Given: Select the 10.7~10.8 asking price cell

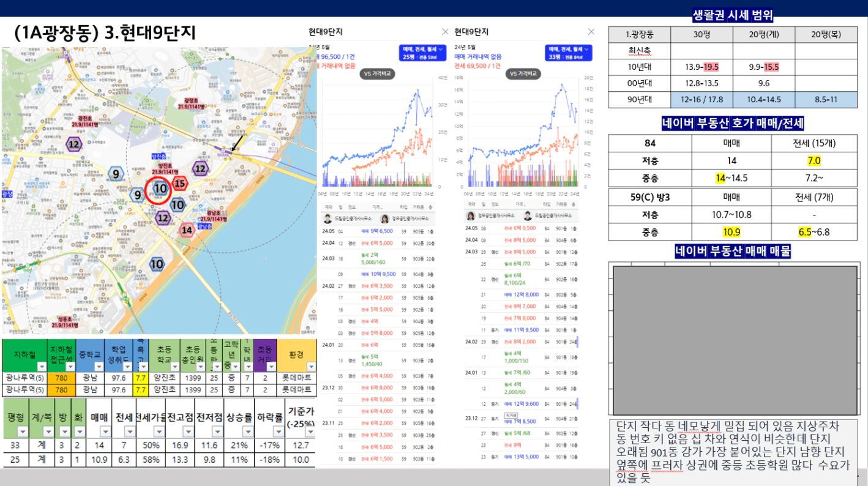Looking at the screenshot, I should 731,215.
